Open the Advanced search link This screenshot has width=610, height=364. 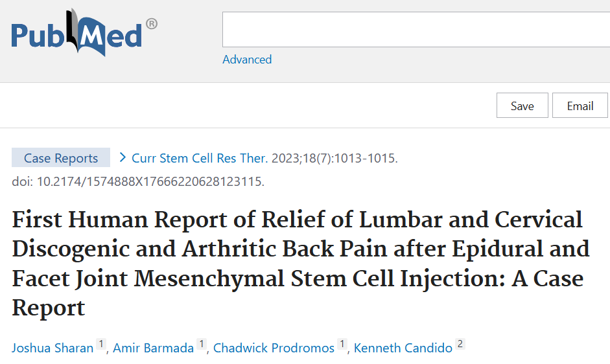247,60
